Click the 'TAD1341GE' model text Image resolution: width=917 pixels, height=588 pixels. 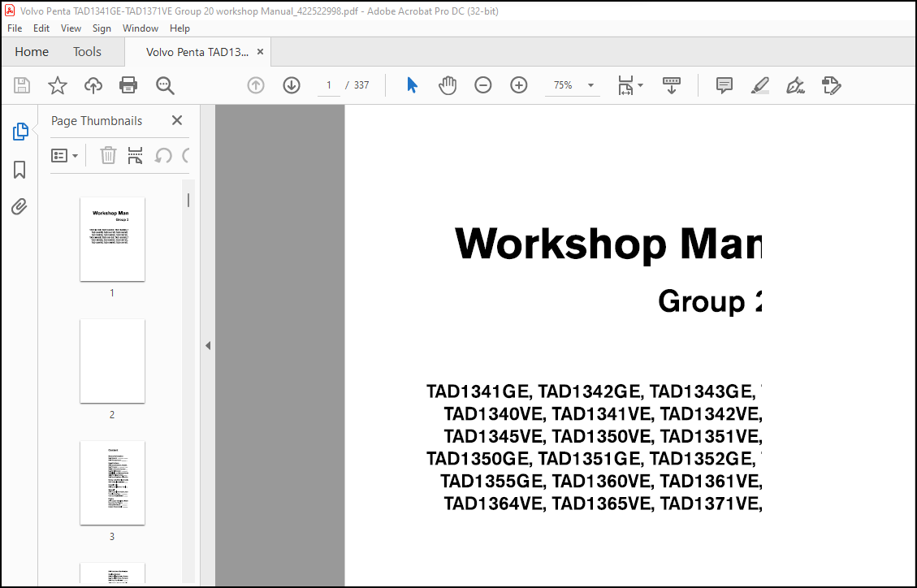478,391
